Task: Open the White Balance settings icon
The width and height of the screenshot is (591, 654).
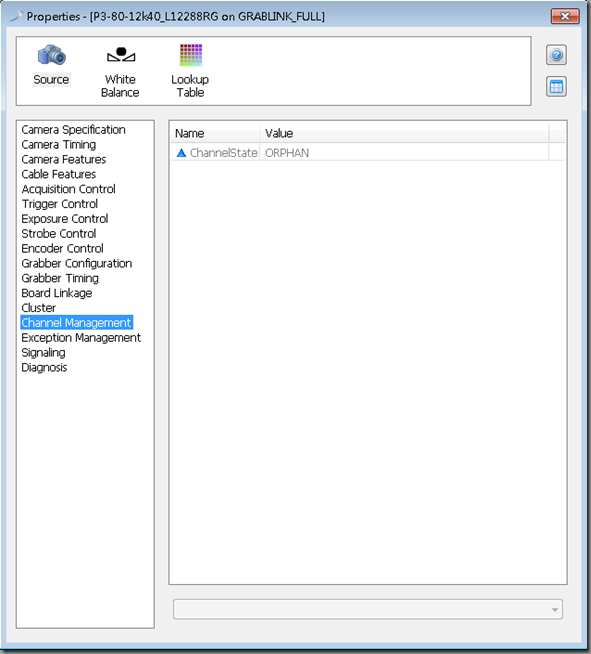Action: pyautogui.click(x=121, y=55)
